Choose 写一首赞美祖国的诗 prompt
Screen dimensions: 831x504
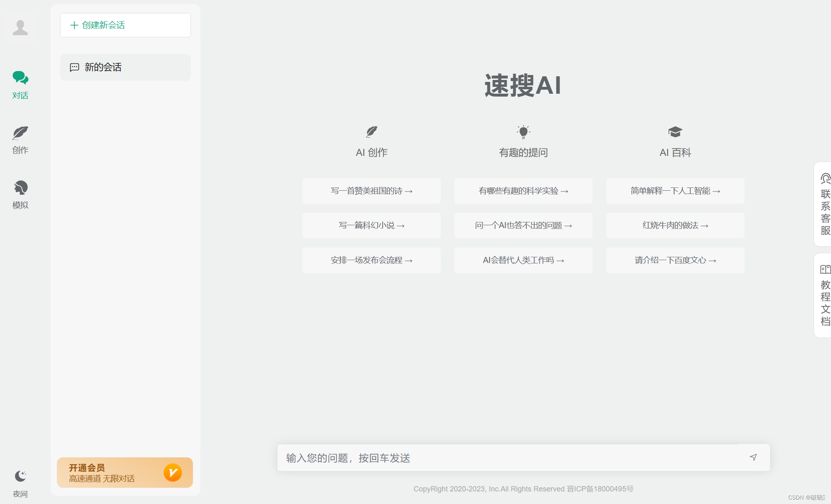371,191
